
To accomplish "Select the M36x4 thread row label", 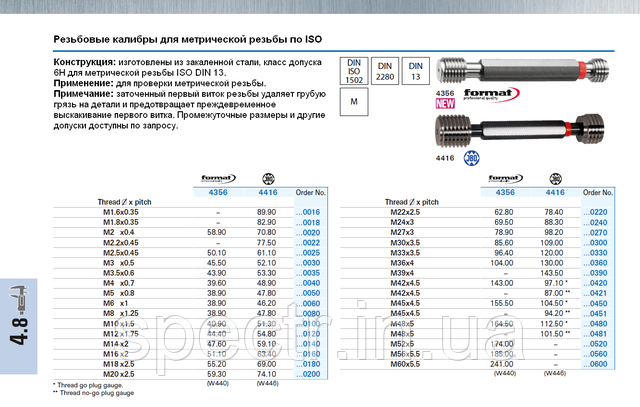I will click(x=402, y=263).
